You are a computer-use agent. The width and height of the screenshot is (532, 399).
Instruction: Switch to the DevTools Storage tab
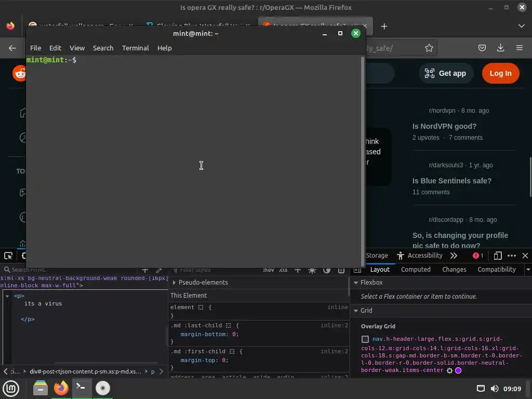[x=377, y=256]
